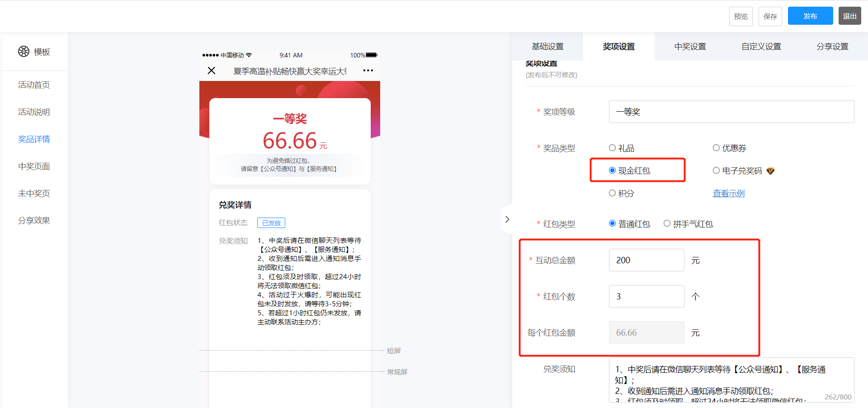
Task: Collapse the settings panel with arrow handle
Action: [507, 219]
